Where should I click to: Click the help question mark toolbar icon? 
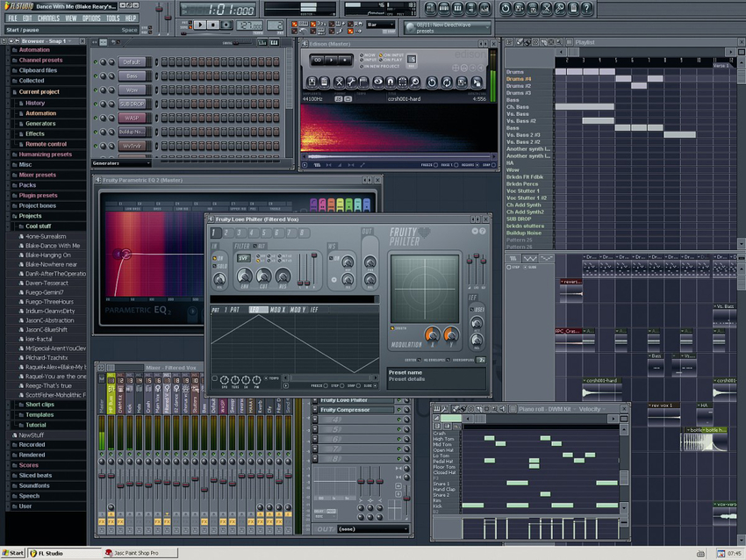pos(586,8)
